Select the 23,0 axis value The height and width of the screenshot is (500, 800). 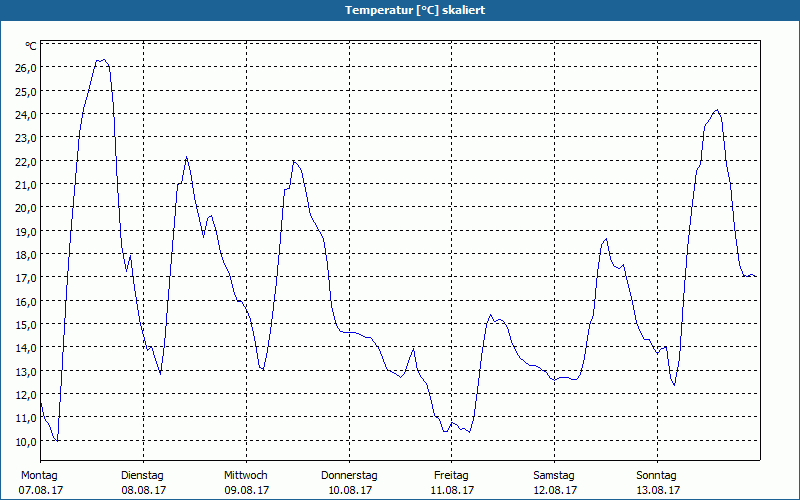[x=26, y=138]
